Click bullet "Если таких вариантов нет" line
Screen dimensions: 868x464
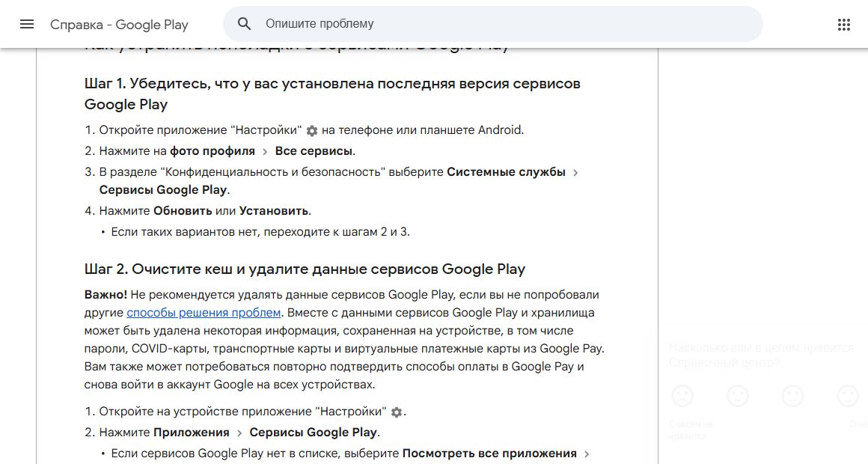pyautogui.click(x=260, y=231)
